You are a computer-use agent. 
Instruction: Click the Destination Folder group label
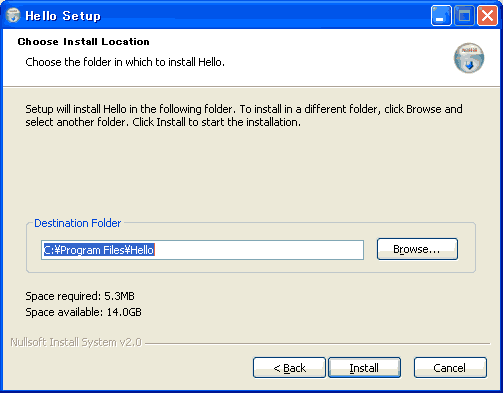click(78, 223)
